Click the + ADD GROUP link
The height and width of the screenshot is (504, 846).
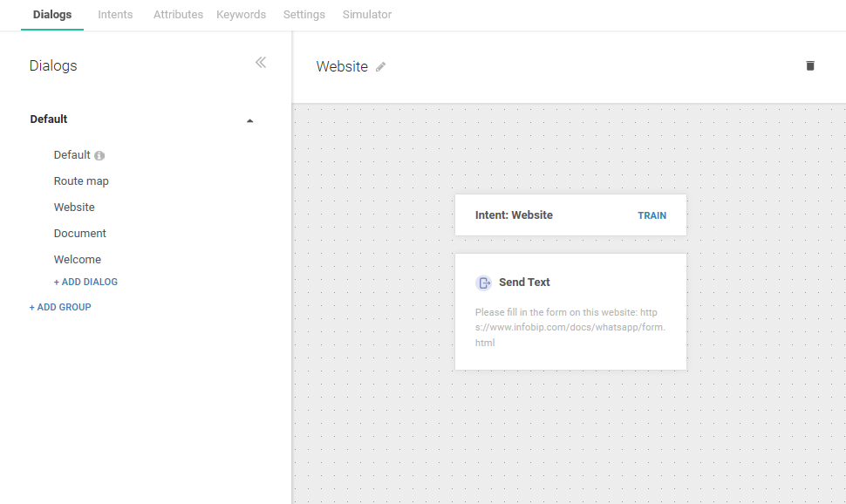[60, 307]
